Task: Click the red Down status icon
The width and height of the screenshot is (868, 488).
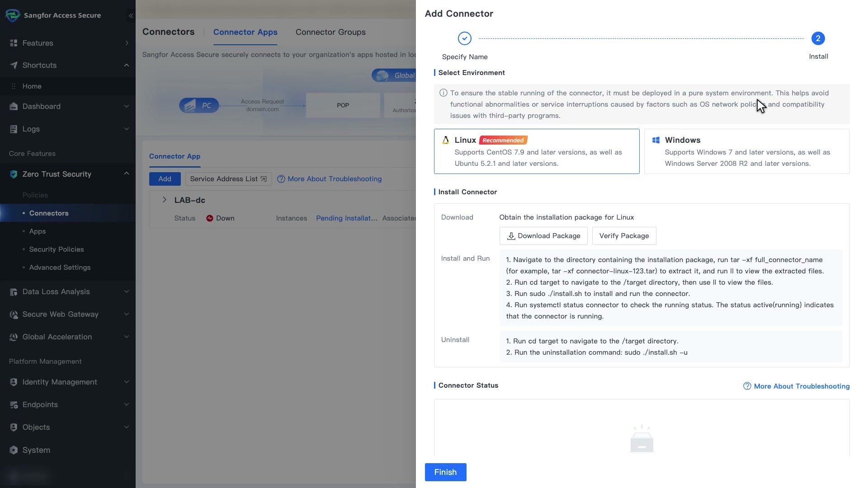Action: (210, 218)
